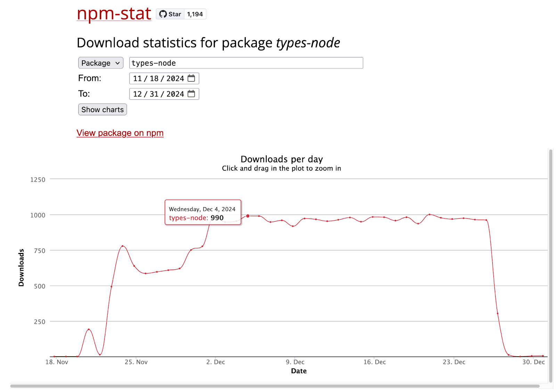The width and height of the screenshot is (556, 392).
Task: Focus the types-node package input field
Action: [246, 63]
